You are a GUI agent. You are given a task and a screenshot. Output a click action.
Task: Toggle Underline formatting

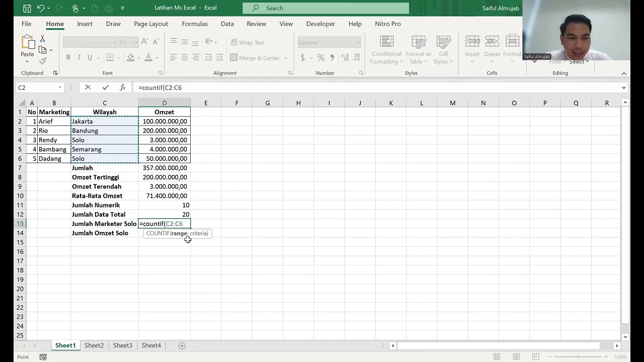click(90, 57)
